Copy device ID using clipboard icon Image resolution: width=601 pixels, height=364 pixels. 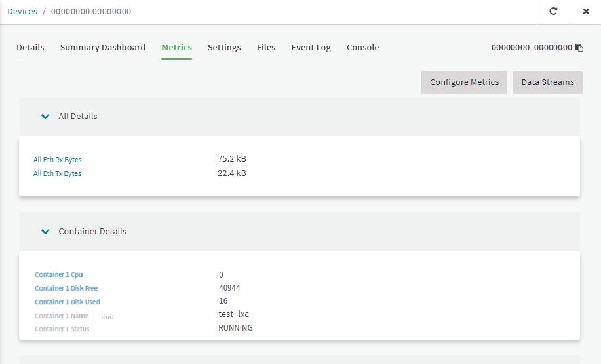[x=579, y=48]
